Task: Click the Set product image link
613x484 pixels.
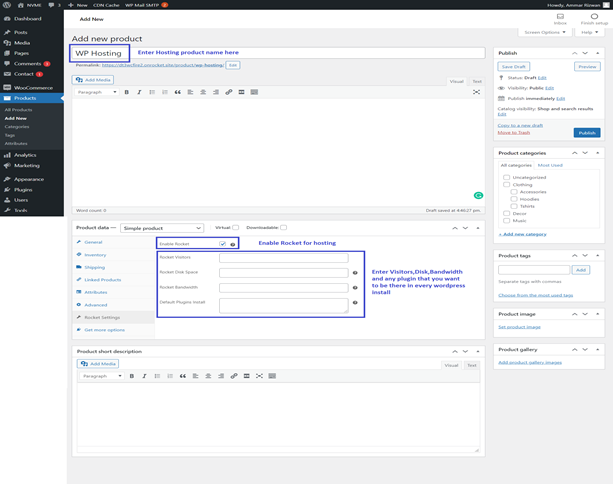Action: click(x=519, y=327)
